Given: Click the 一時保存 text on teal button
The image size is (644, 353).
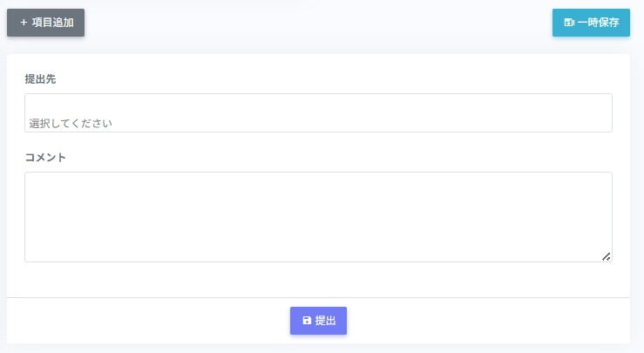Looking at the screenshot, I should point(598,23).
